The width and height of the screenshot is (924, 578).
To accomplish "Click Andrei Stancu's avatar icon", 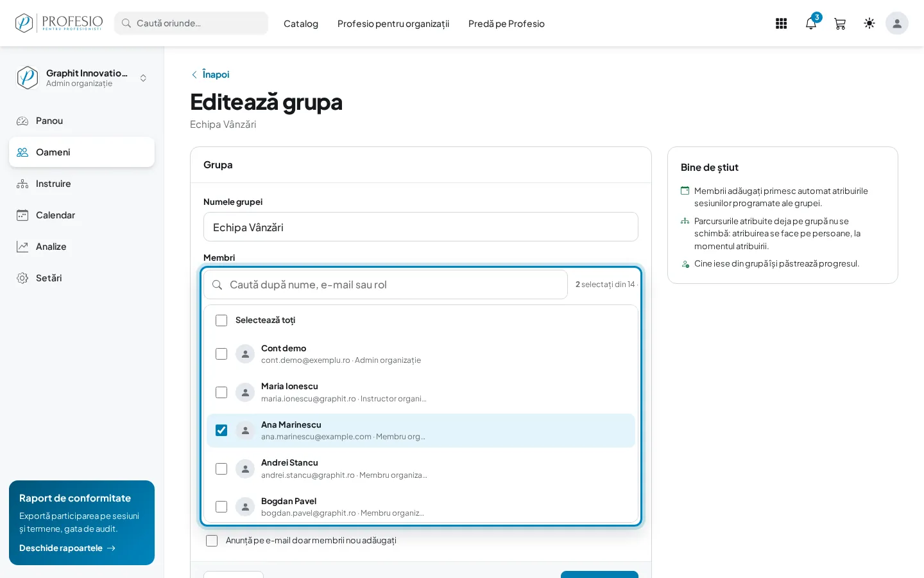I will [x=245, y=469].
